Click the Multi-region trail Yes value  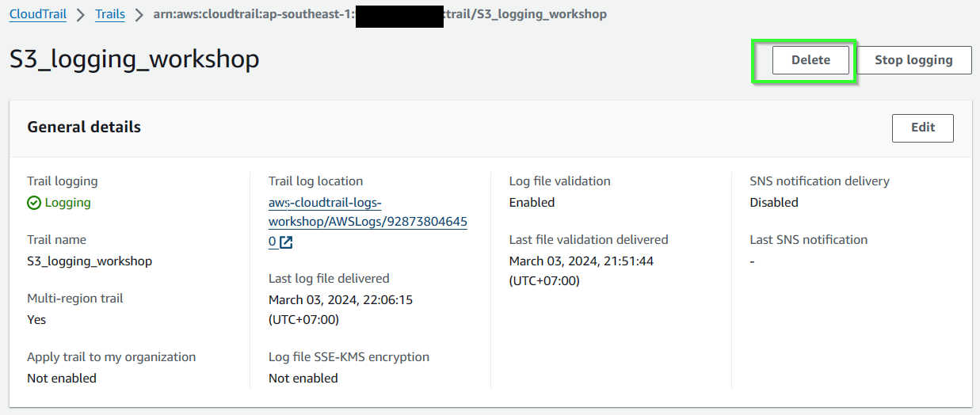click(x=36, y=320)
